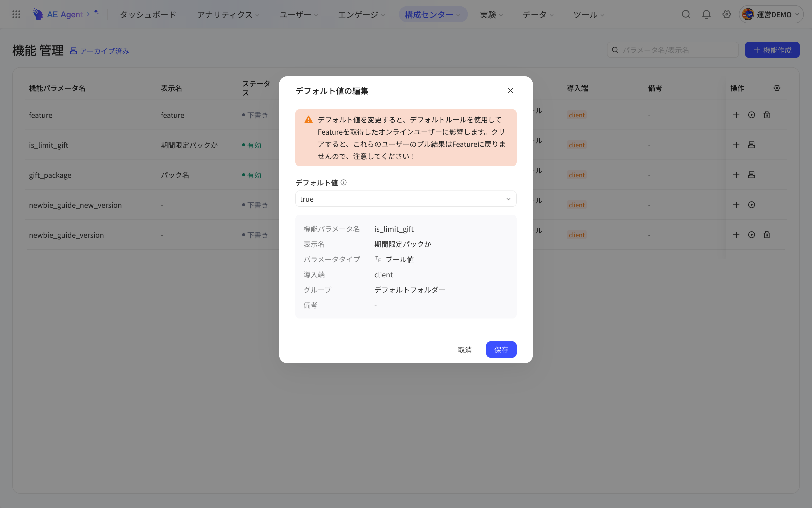
Task: Open the app grid launcher icon
Action: 16,14
